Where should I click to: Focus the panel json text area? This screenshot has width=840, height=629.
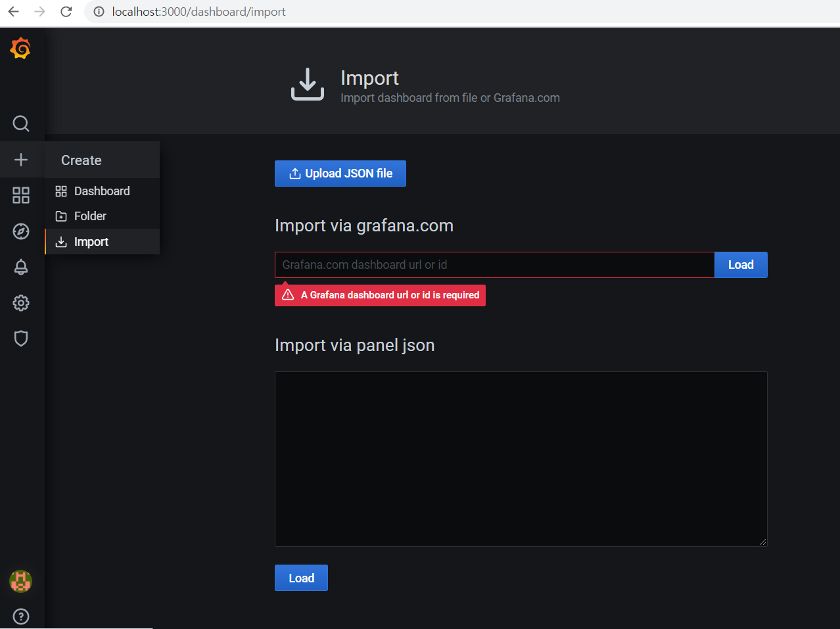[521, 459]
